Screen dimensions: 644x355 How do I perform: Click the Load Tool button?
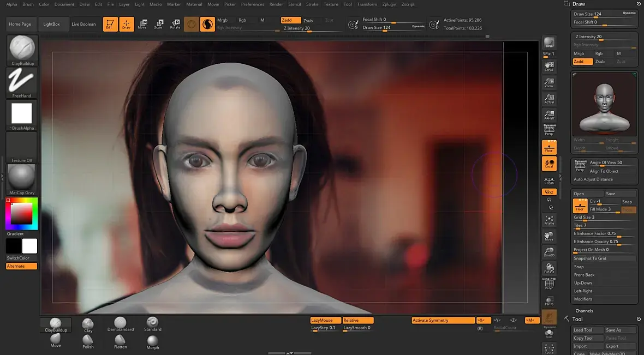click(583, 330)
